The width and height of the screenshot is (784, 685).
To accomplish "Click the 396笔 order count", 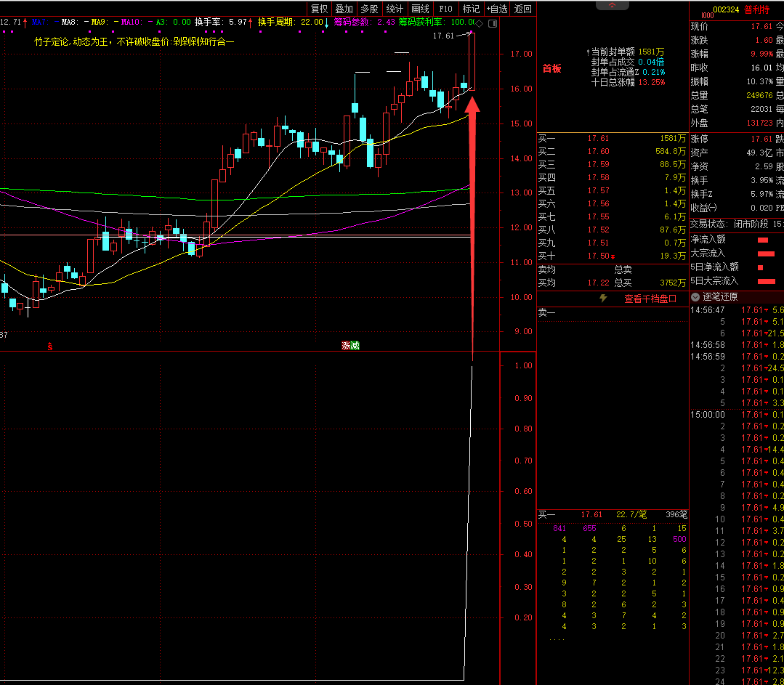I will pos(676,514).
